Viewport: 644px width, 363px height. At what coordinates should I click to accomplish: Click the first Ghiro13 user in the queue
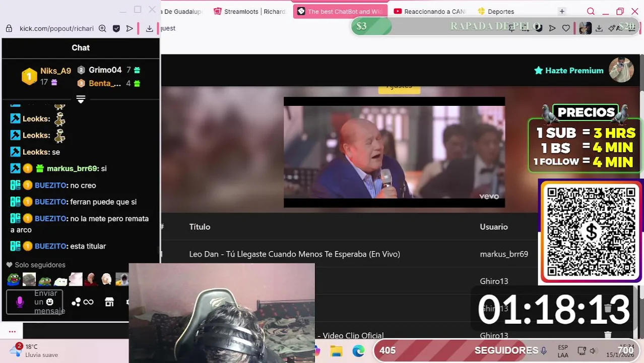coord(494,281)
